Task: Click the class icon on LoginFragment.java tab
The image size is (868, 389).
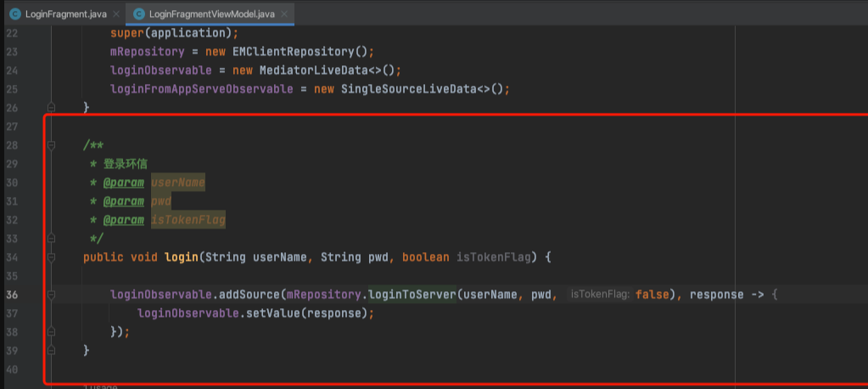Action: point(15,14)
